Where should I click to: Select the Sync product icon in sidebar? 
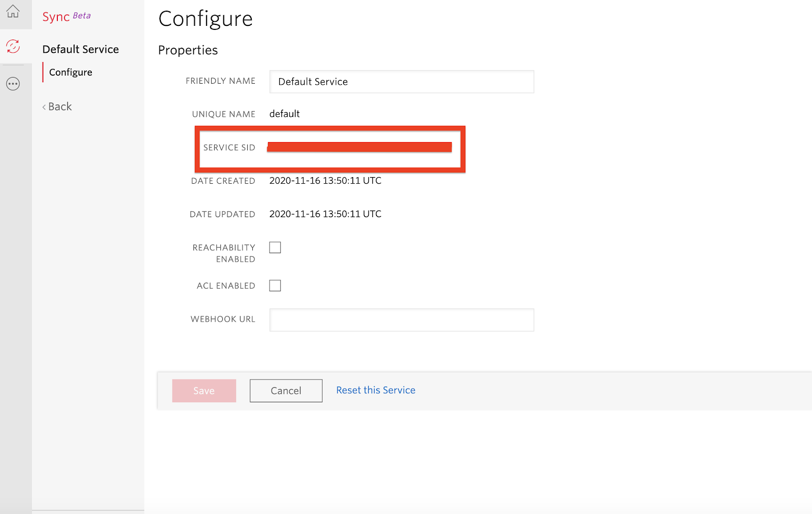(13, 46)
